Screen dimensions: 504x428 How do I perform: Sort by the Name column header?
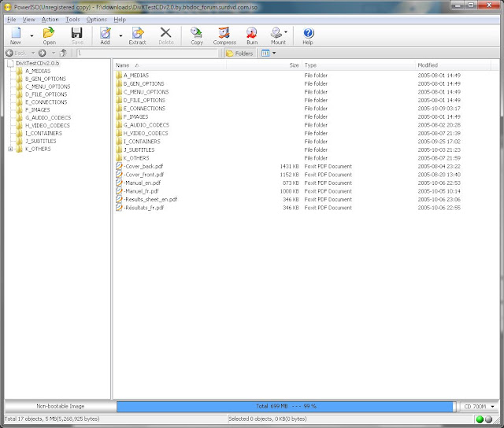[x=170, y=65]
